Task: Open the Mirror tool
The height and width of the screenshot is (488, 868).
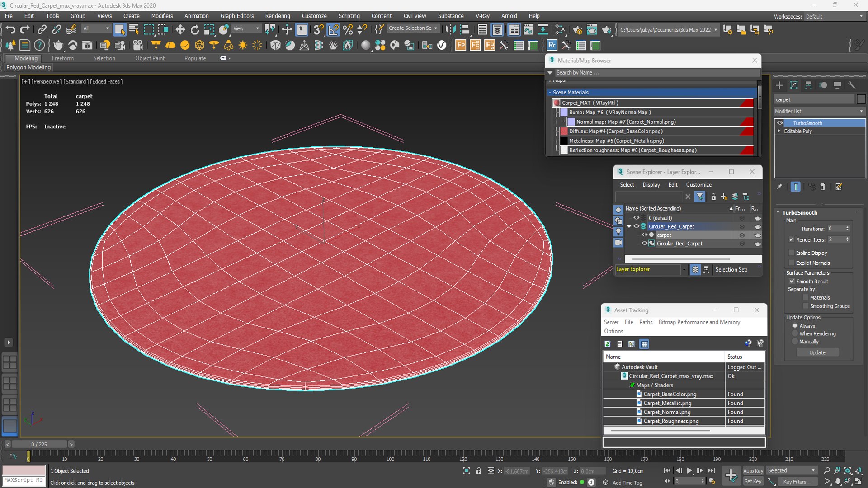Action: [450, 30]
